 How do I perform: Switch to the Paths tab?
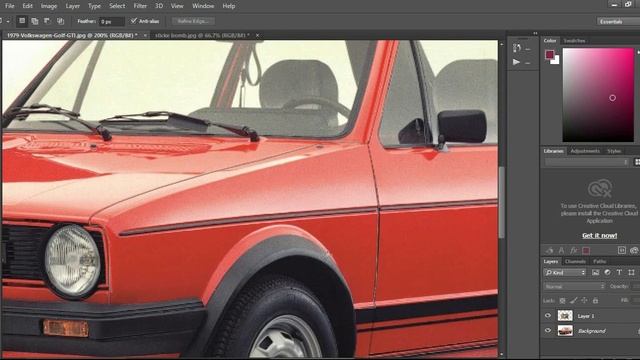(x=600, y=261)
